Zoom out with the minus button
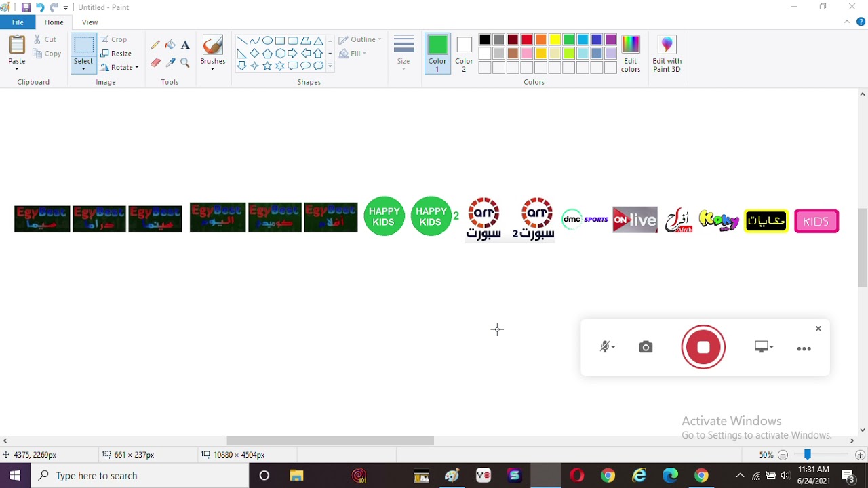Screen dimensions: 868x488 (x=783, y=455)
